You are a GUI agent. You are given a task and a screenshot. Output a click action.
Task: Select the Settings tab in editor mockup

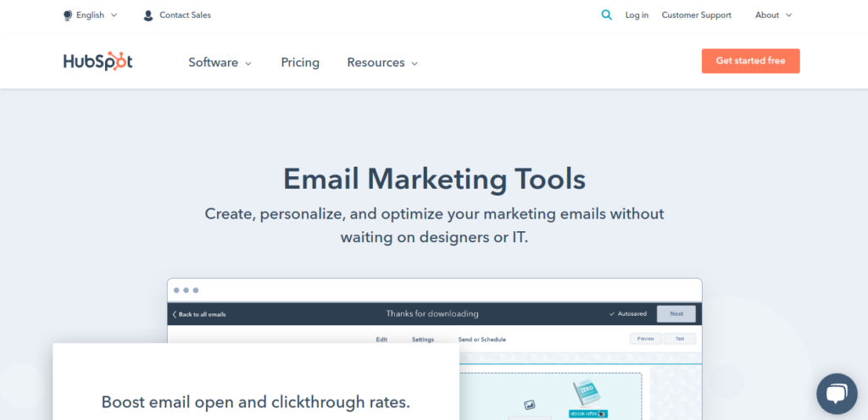tap(423, 340)
